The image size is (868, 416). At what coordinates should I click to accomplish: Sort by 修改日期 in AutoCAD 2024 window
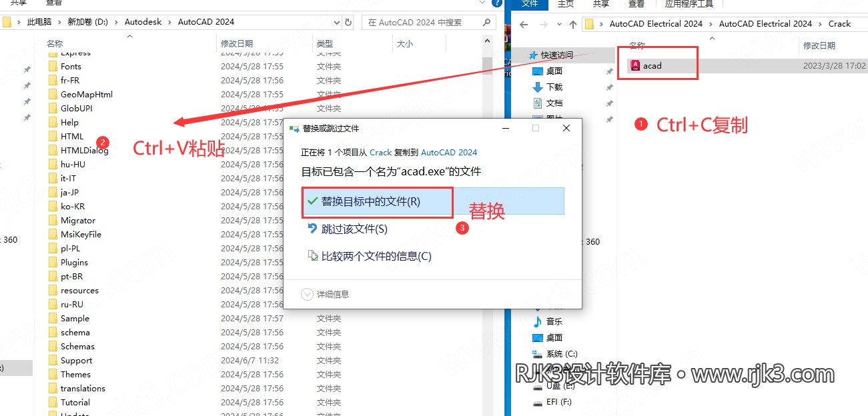pyautogui.click(x=237, y=44)
